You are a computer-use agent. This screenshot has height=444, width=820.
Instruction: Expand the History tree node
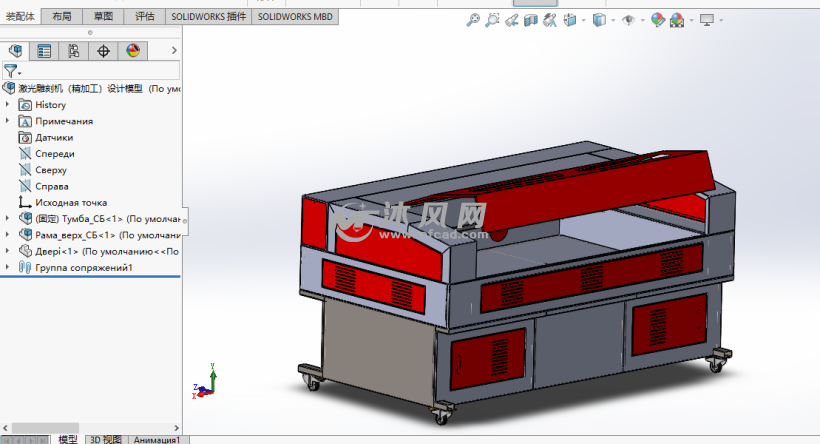coord(8,105)
